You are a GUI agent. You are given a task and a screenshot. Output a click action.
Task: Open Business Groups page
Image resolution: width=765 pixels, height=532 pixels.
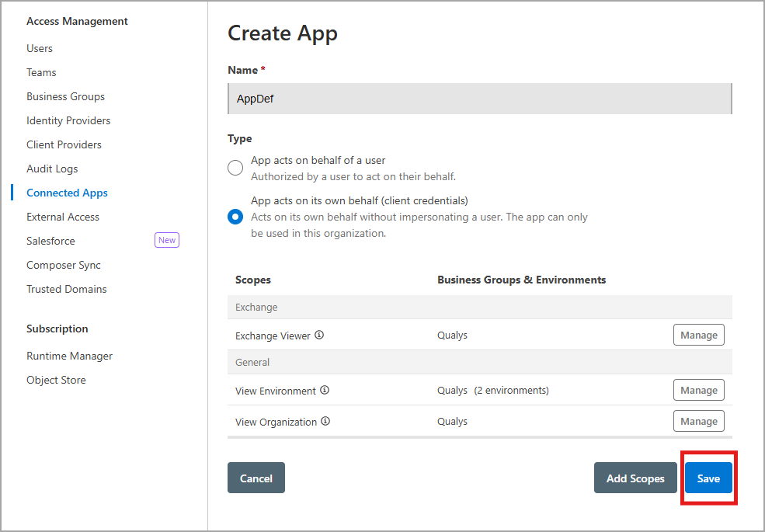point(65,96)
